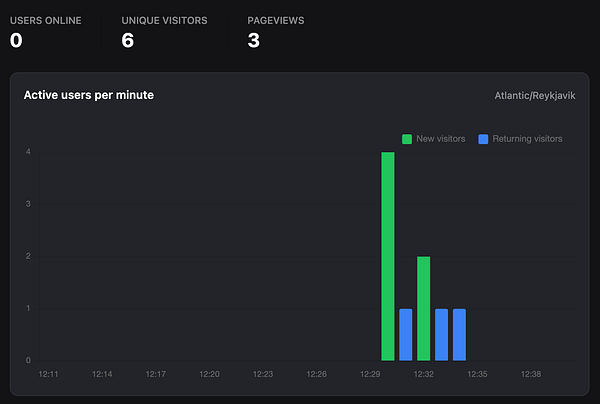The height and width of the screenshot is (404, 600).
Task: Click the 12:38 x-axis label
Action: click(x=531, y=374)
